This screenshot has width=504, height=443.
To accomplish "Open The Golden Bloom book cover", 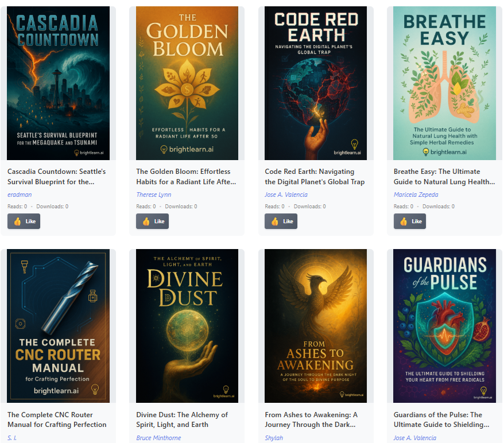I will [x=187, y=83].
